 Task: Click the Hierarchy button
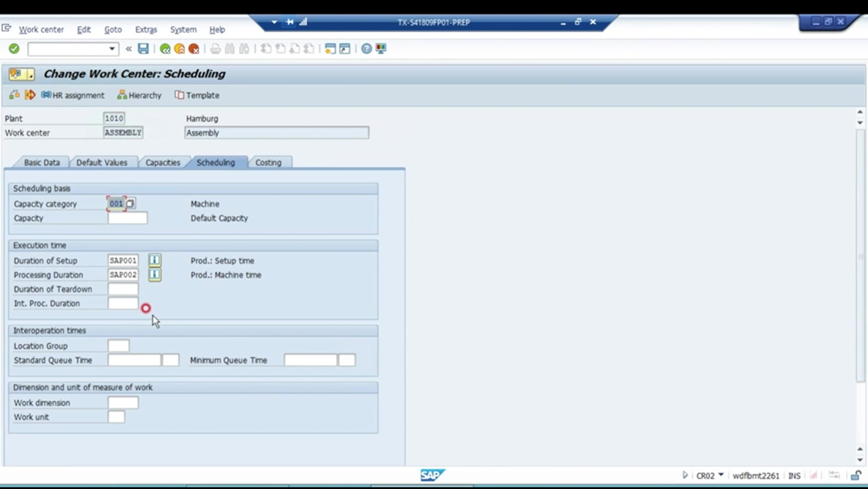[x=139, y=95]
